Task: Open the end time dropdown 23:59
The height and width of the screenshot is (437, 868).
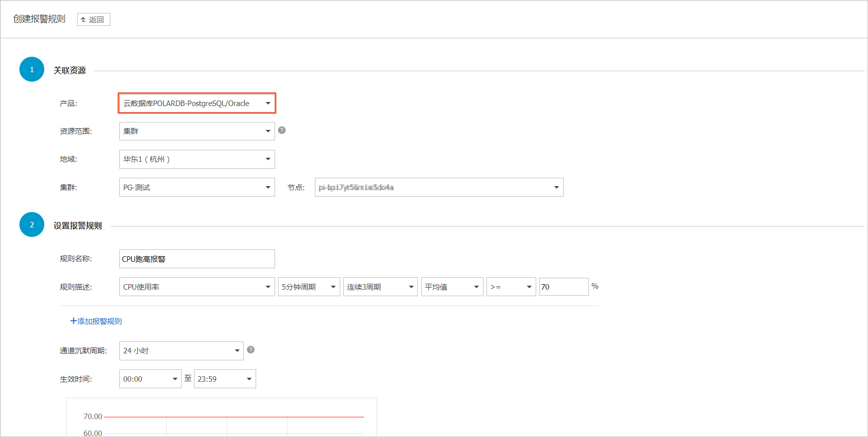Action: click(225, 379)
